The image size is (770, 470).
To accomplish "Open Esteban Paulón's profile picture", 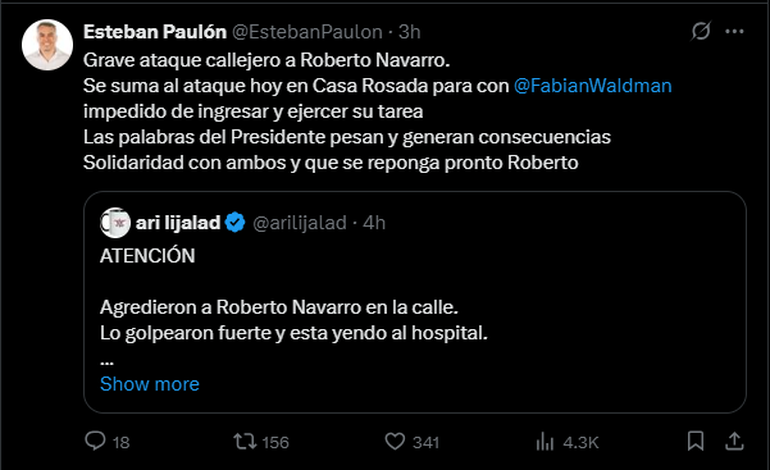I will [x=47, y=45].
